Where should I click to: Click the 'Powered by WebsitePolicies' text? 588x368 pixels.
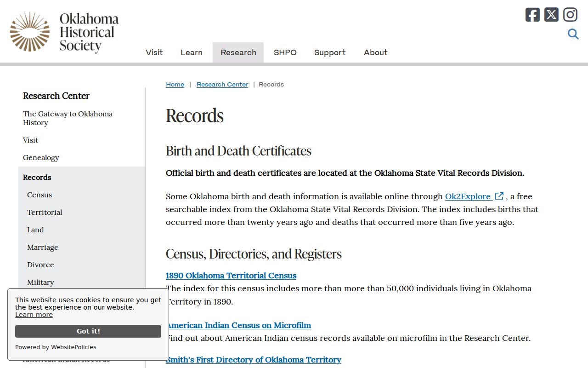pyautogui.click(x=56, y=347)
